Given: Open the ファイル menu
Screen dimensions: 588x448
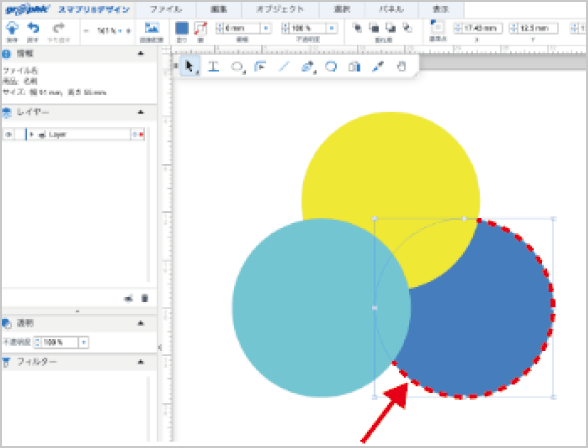Looking at the screenshot, I should pyautogui.click(x=166, y=9).
